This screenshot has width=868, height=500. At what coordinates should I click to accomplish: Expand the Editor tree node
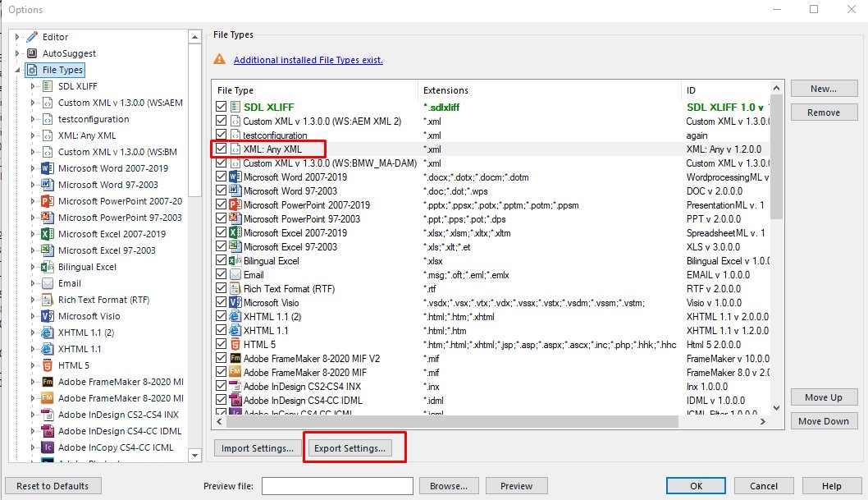(17, 37)
